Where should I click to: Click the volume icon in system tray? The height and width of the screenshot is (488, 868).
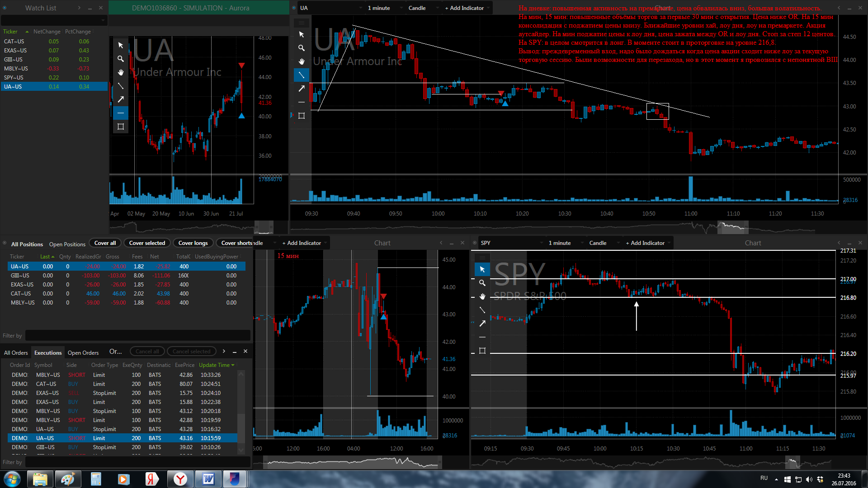[x=809, y=479]
